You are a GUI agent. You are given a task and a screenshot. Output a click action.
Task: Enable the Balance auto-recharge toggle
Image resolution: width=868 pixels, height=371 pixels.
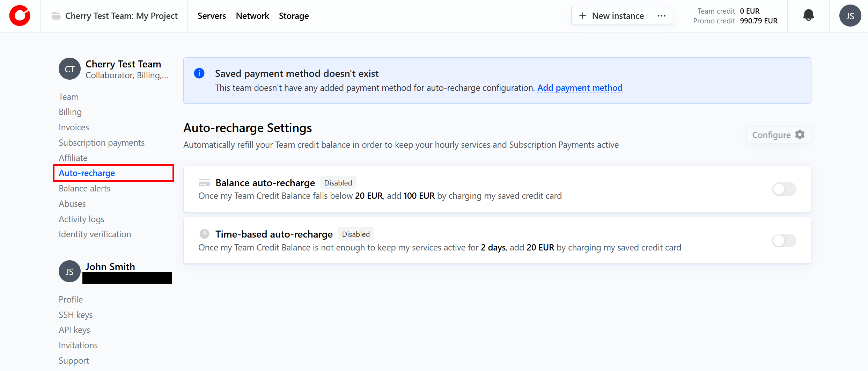784,189
